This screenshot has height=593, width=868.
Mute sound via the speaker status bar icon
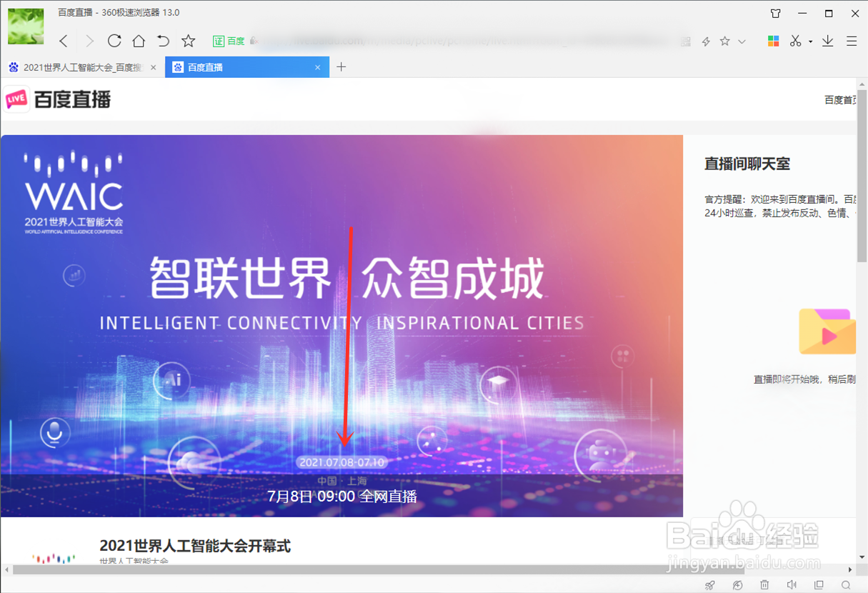(792, 584)
